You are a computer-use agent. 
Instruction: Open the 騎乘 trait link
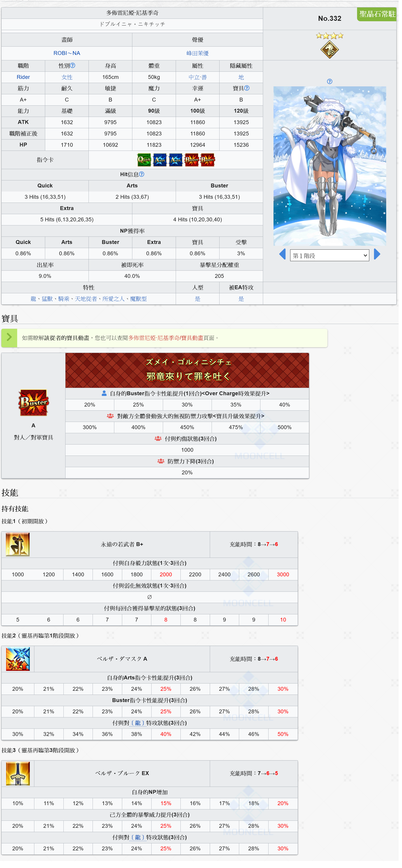pos(64,301)
